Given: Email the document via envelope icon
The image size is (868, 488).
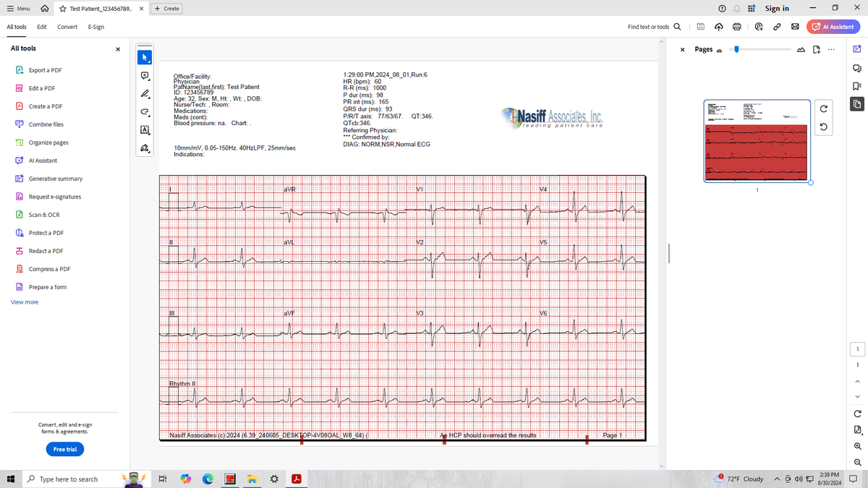Looking at the screenshot, I should [x=794, y=27].
